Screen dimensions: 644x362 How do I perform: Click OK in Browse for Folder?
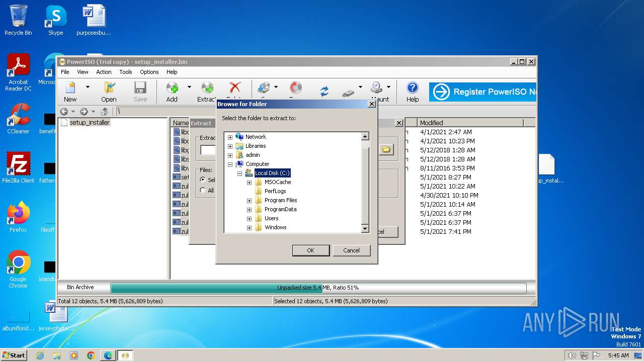tap(310, 250)
